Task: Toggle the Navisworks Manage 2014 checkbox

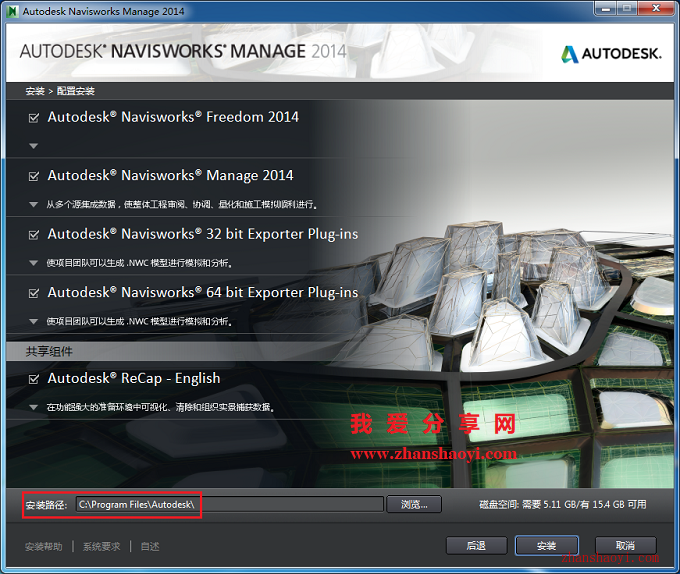Action: click(x=33, y=176)
